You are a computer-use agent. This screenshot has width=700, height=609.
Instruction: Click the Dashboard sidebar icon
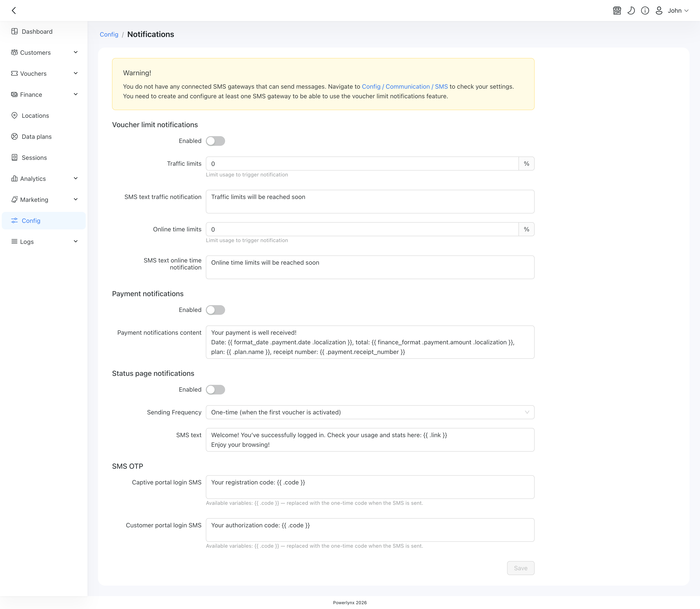15,31
